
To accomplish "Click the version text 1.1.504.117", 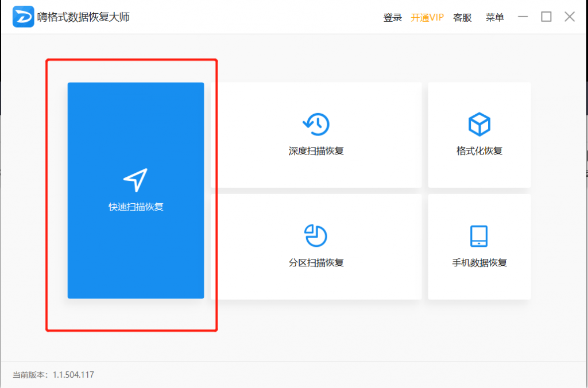I will tap(73, 375).
